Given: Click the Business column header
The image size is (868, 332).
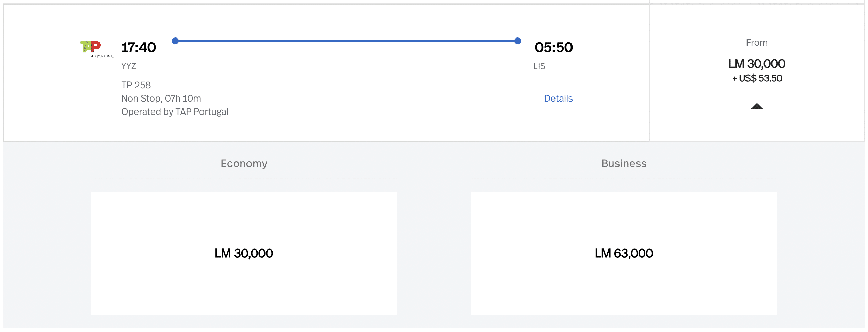Looking at the screenshot, I should coord(624,164).
